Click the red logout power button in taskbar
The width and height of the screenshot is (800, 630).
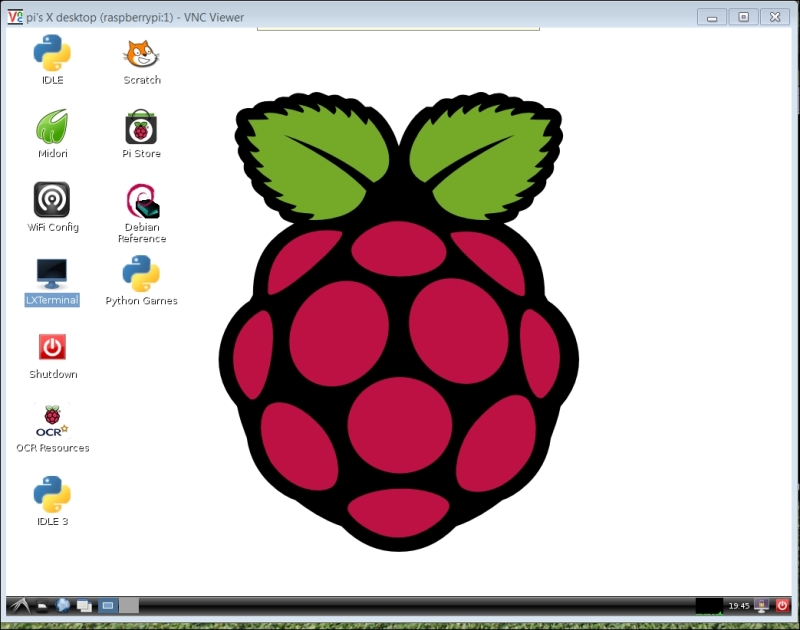(x=782, y=606)
